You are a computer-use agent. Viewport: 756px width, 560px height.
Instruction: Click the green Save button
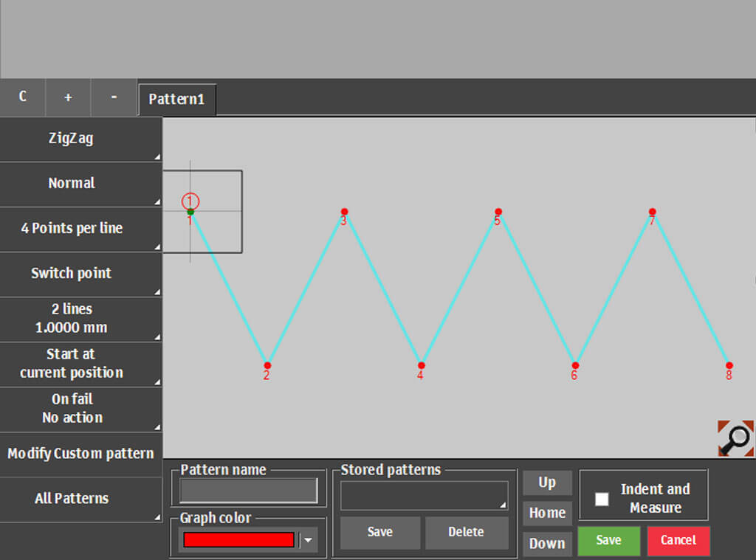click(x=608, y=540)
